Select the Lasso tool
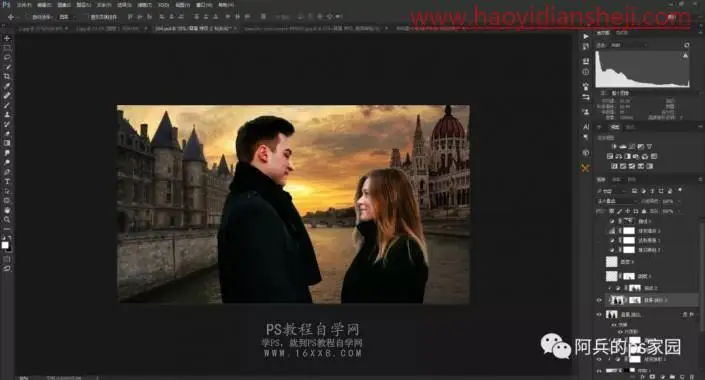The image size is (705, 380). [x=7, y=57]
